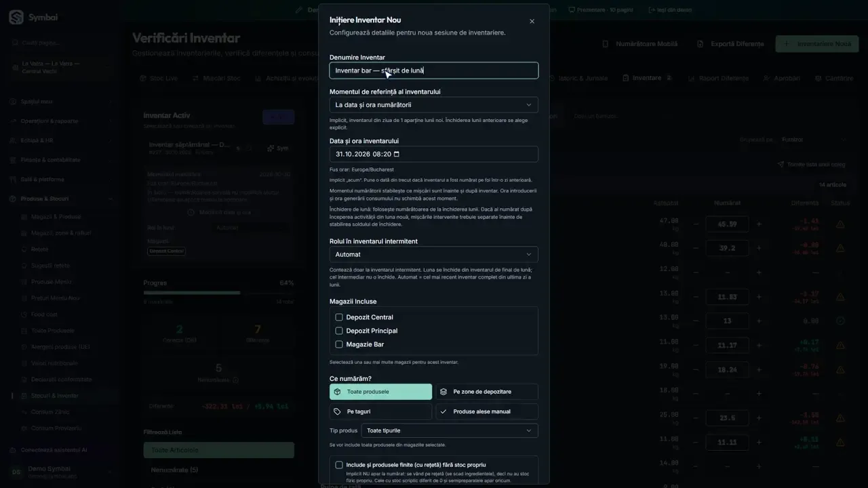Image resolution: width=868 pixels, height=488 pixels.
Task: Open the Momentul de referință dropdown
Action: point(434,105)
